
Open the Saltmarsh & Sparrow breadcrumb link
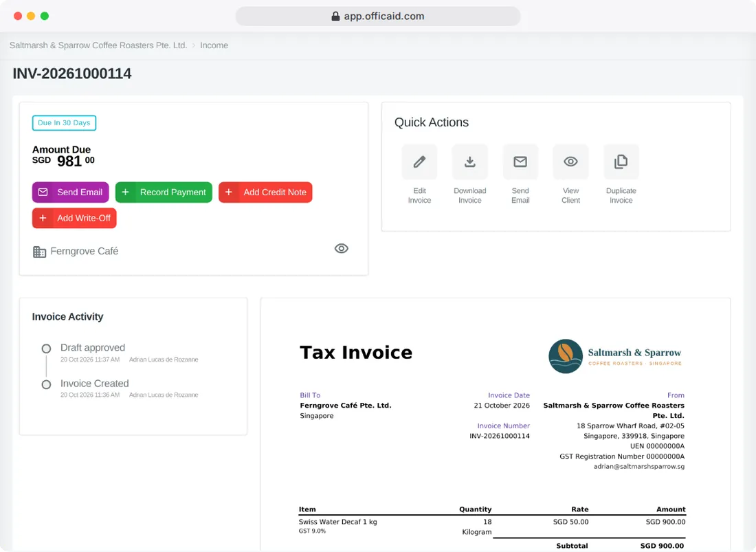tap(98, 45)
